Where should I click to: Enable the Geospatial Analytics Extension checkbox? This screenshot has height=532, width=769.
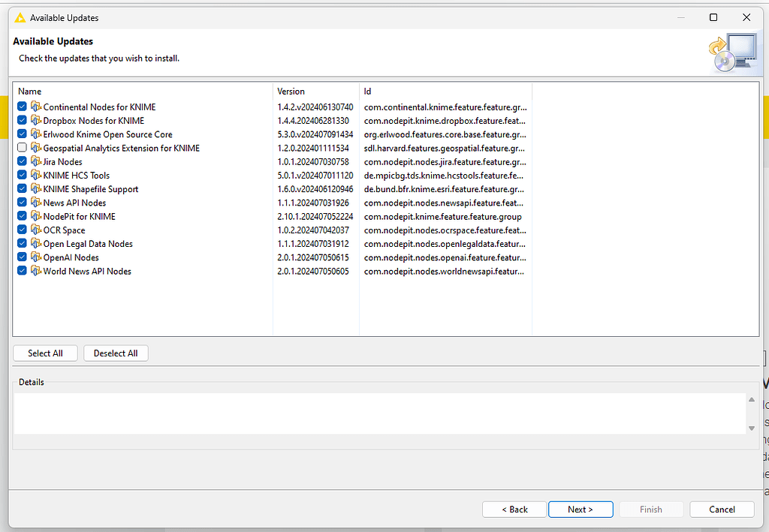[x=22, y=148]
